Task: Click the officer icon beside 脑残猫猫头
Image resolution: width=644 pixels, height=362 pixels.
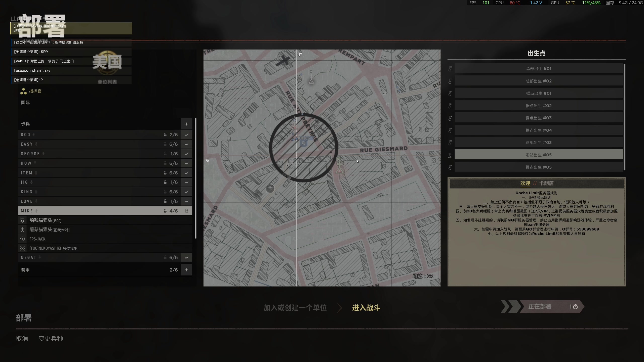Action: coord(22,220)
